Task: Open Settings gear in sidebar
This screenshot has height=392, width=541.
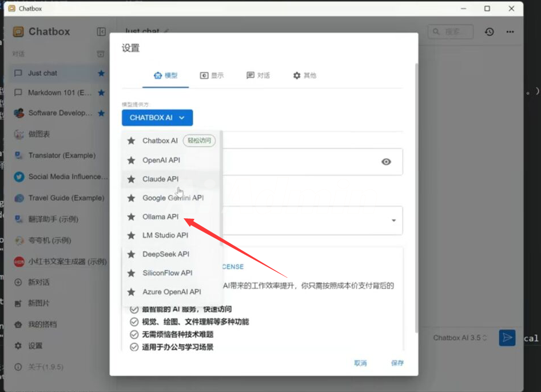Action: (18, 346)
